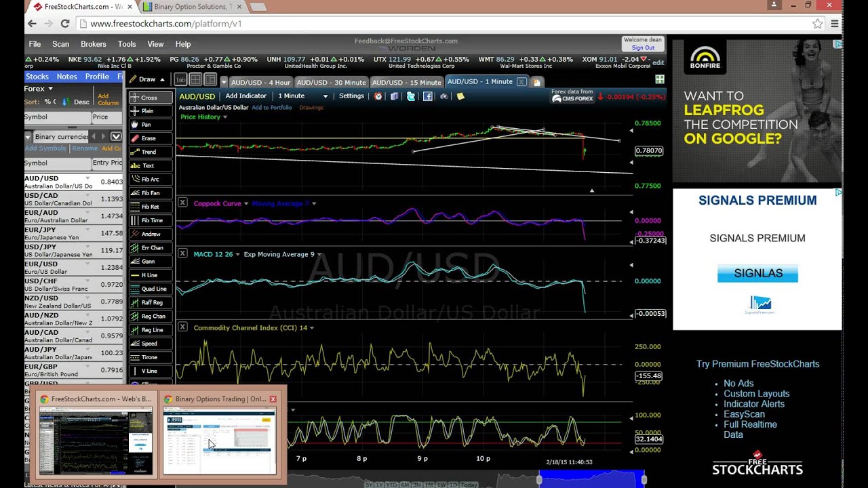
Task: Select the Andrew pitchfork tool
Action: [x=150, y=234]
